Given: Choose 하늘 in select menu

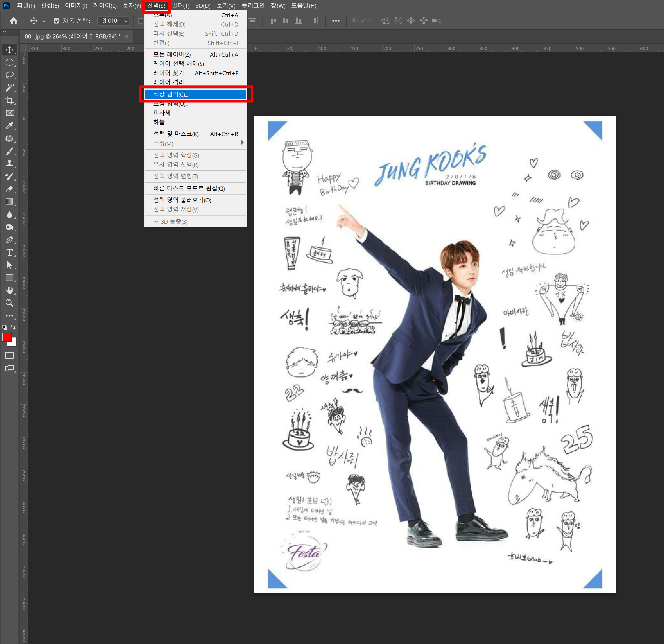Looking at the screenshot, I should click(195, 122).
